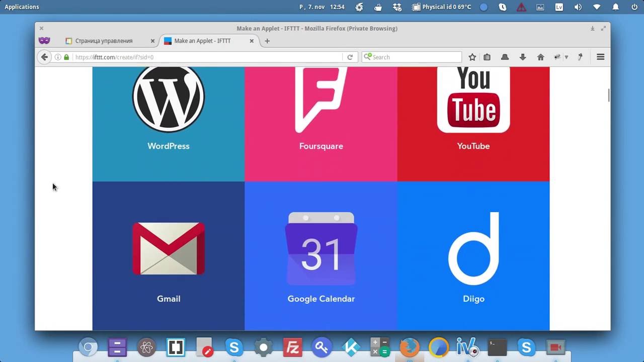
Task: Open the Firefox hamburger menu
Action: [x=600, y=57]
